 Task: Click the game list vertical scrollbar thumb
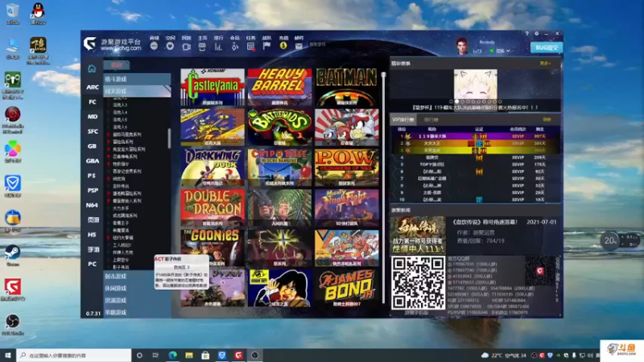pyautogui.click(x=169, y=138)
